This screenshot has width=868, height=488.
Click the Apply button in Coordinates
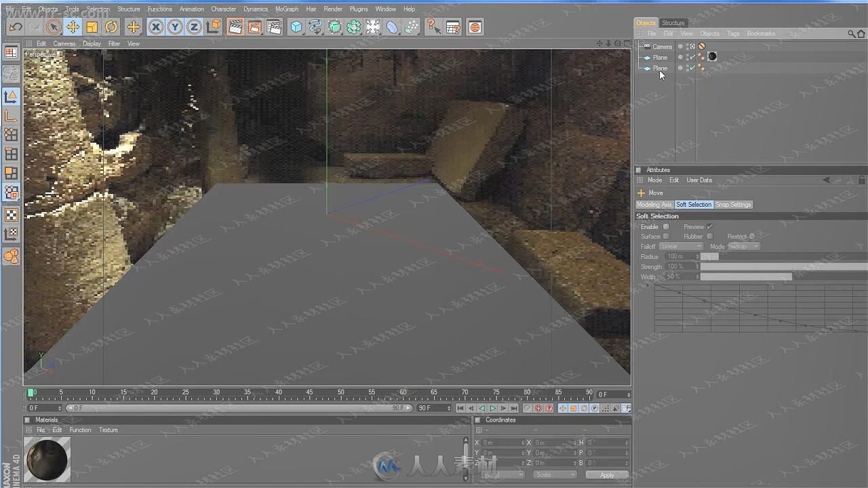[607, 475]
